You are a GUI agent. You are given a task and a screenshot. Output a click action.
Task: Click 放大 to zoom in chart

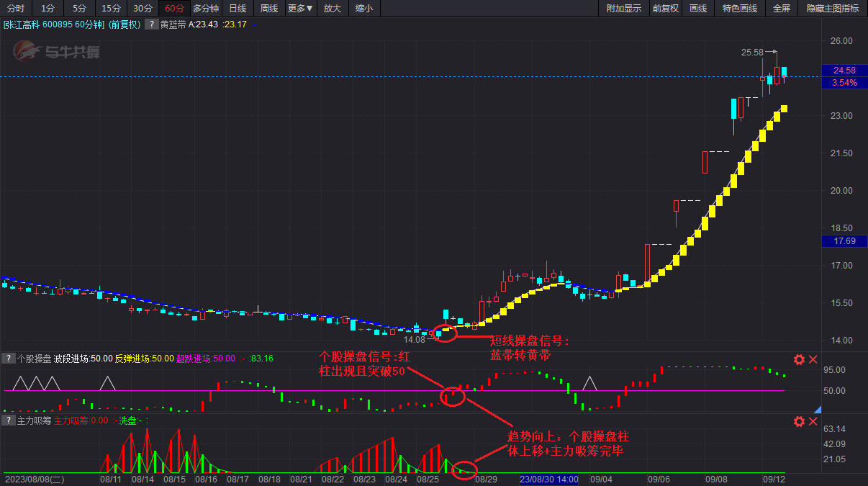[333, 9]
